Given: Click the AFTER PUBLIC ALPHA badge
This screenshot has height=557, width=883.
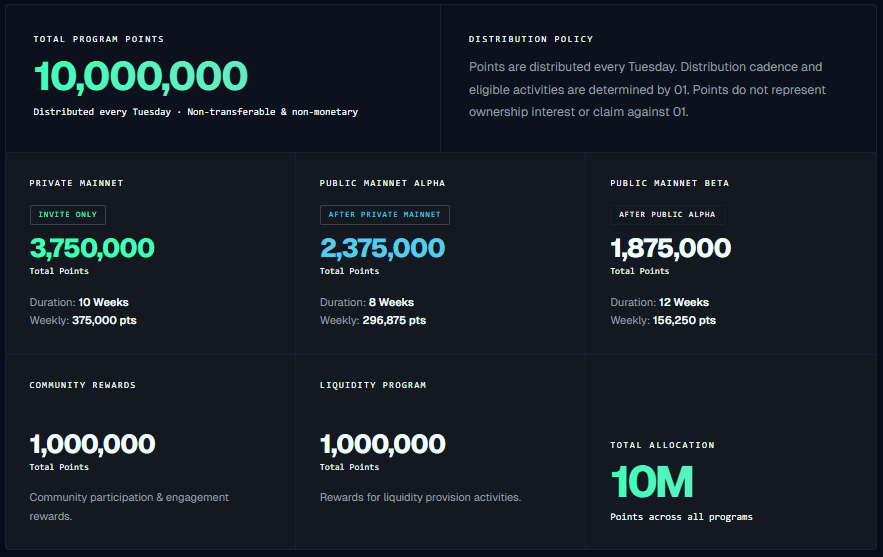Looking at the screenshot, I should pyautogui.click(x=667, y=215).
